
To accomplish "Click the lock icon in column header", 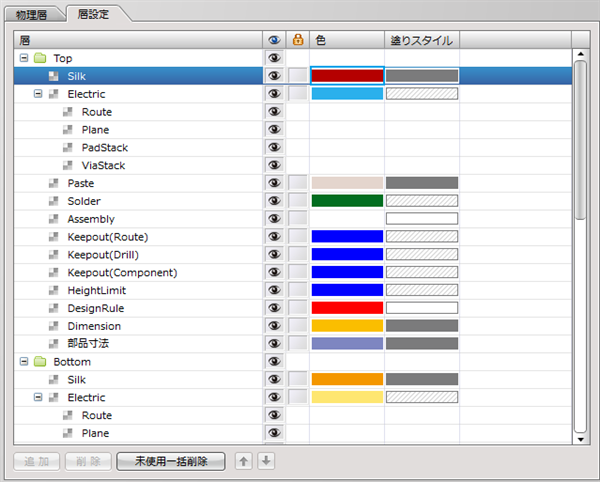I will (297, 40).
